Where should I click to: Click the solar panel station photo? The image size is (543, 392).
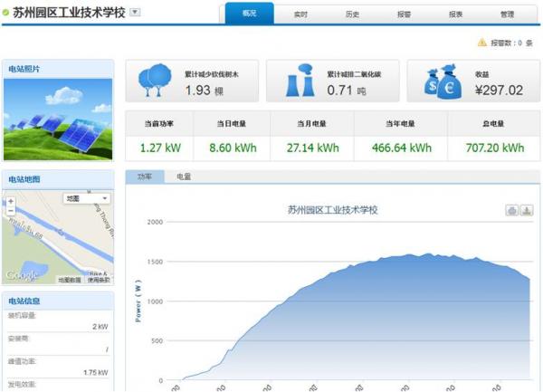click(58, 120)
